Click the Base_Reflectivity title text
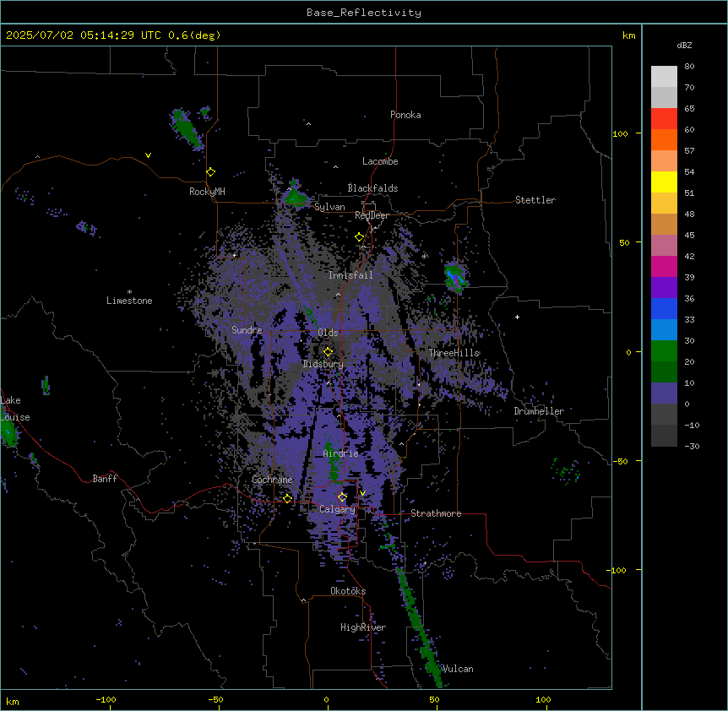This screenshot has width=728, height=711. (364, 13)
